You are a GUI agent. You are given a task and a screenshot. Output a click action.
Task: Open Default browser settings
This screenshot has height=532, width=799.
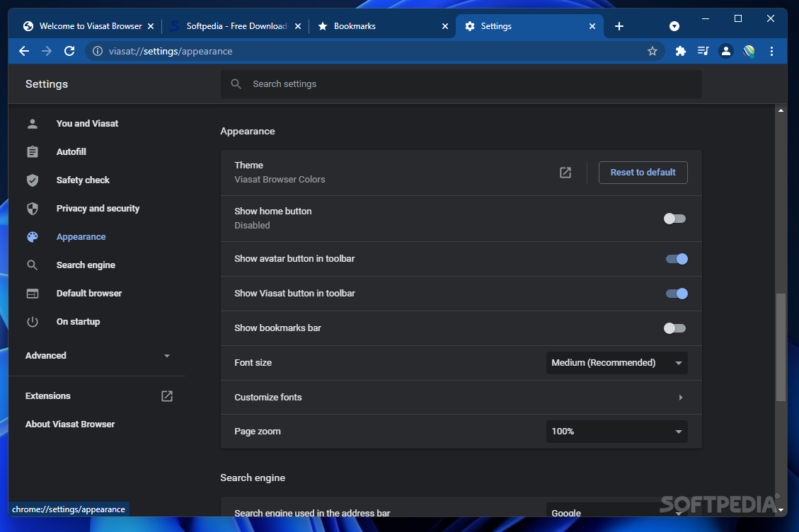(x=89, y=294)
